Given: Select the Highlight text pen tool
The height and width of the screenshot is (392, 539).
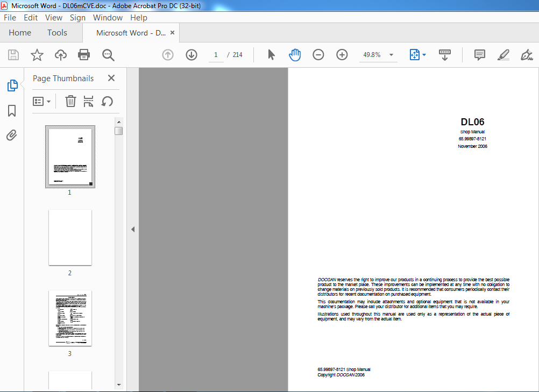Looking at the screenshot, I should pos(503,55).
